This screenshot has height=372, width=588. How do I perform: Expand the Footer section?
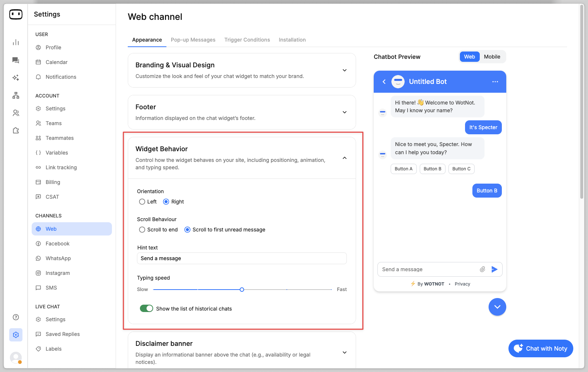pos(344,112)
